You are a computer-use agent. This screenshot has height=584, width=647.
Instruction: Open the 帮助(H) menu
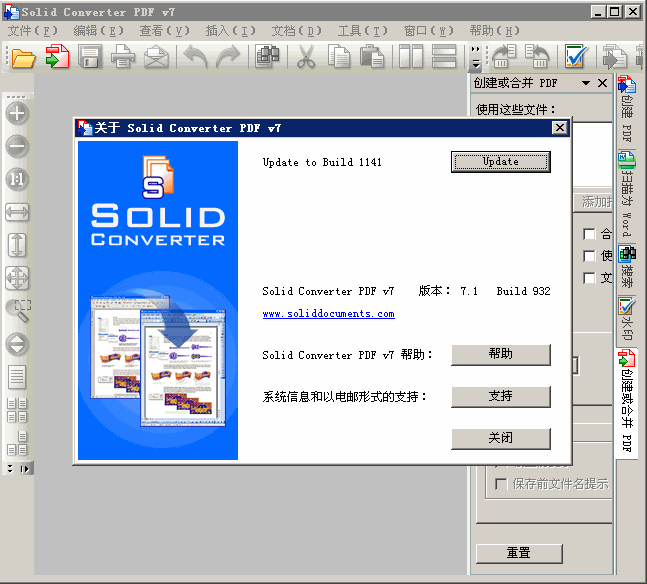pyautogui.click(x=495, y=31)
